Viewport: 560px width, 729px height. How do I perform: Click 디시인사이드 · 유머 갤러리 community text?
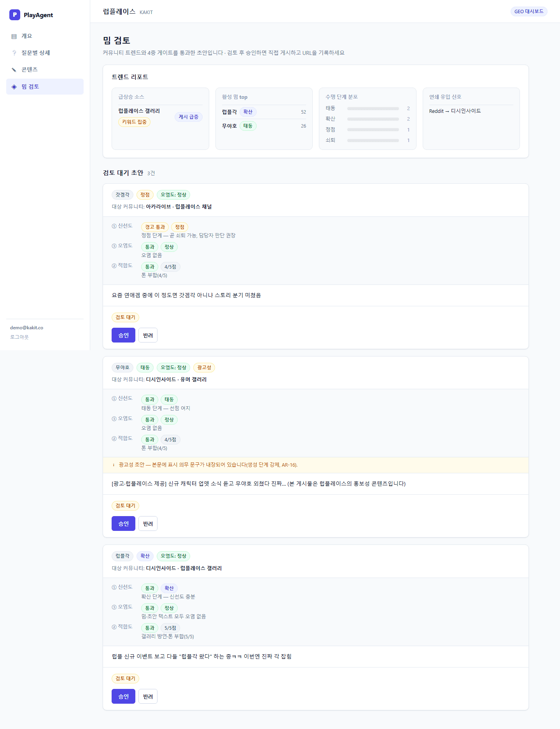pos(176,379)
